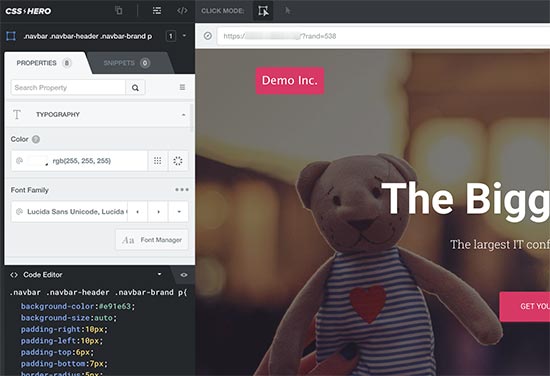Click the Demo Inc. brand logo
This screenshot has height=376, width=550.
[290, 81]
